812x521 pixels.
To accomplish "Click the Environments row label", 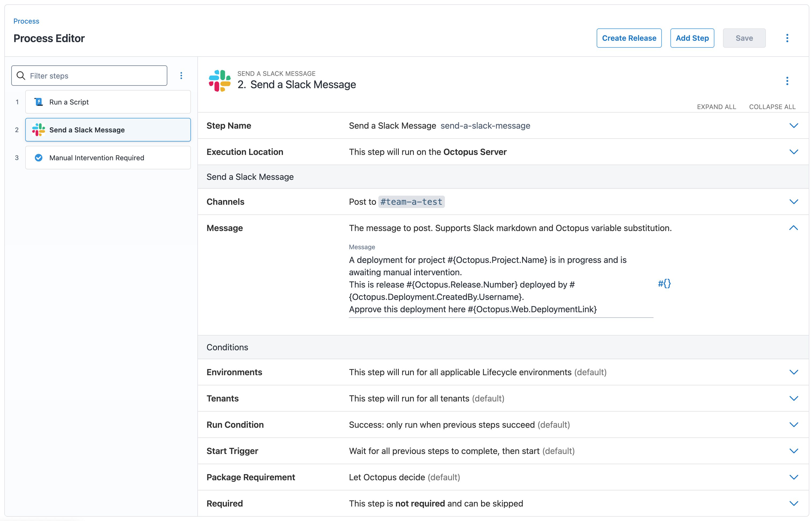I will click(234, 372).
